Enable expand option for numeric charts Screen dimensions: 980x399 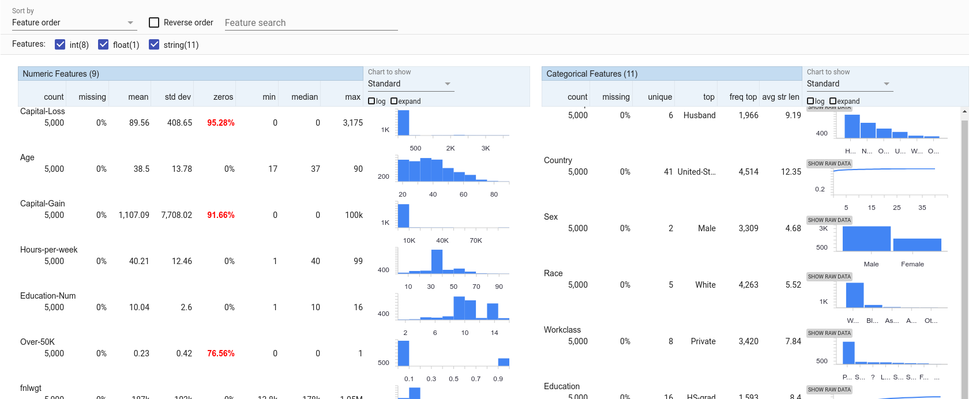(x=394, y=101)
